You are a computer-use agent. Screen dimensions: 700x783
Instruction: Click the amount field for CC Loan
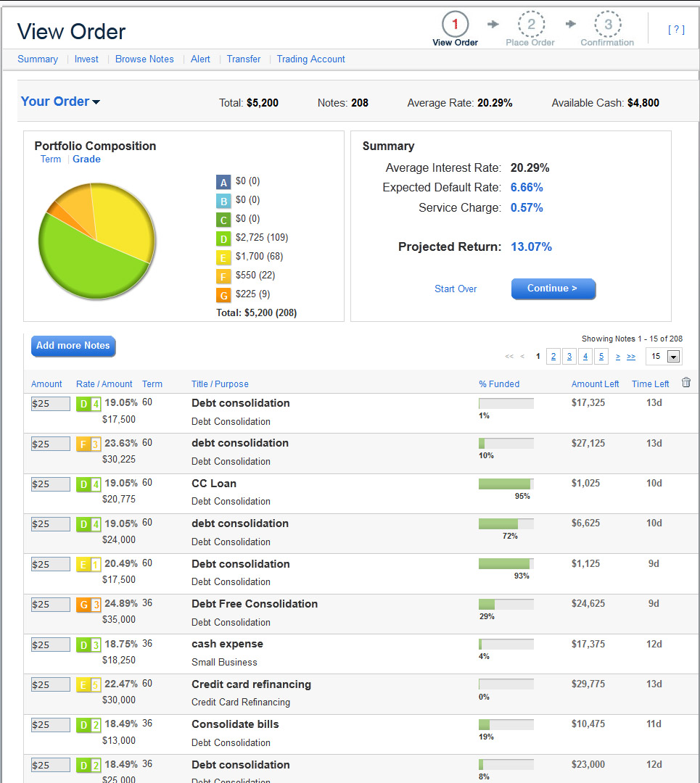coord(51,484)
